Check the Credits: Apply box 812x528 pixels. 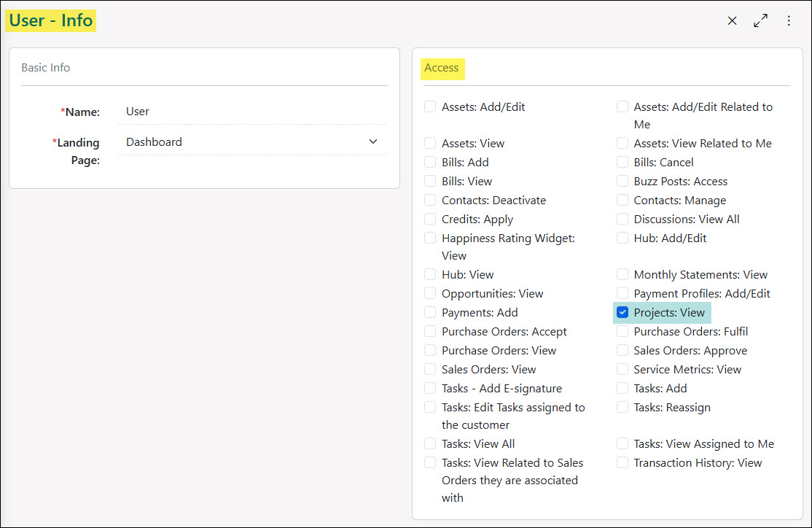(x=430, y=219)
